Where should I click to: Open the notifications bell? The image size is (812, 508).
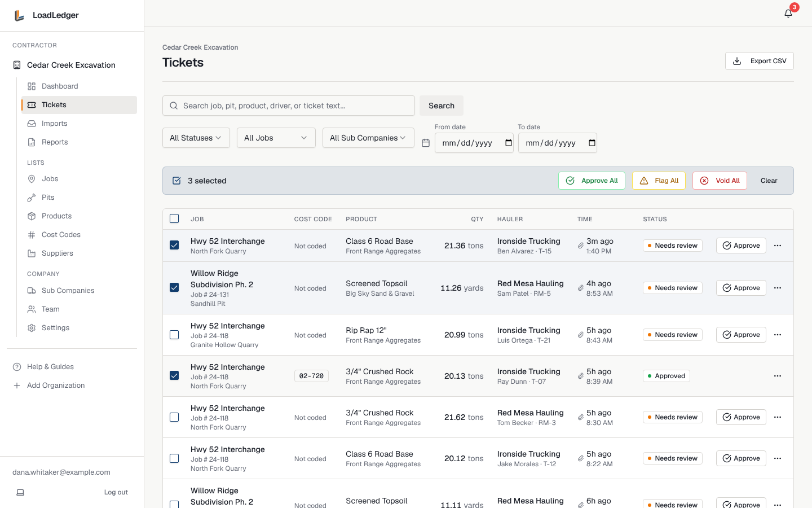(x=788, y=14)
